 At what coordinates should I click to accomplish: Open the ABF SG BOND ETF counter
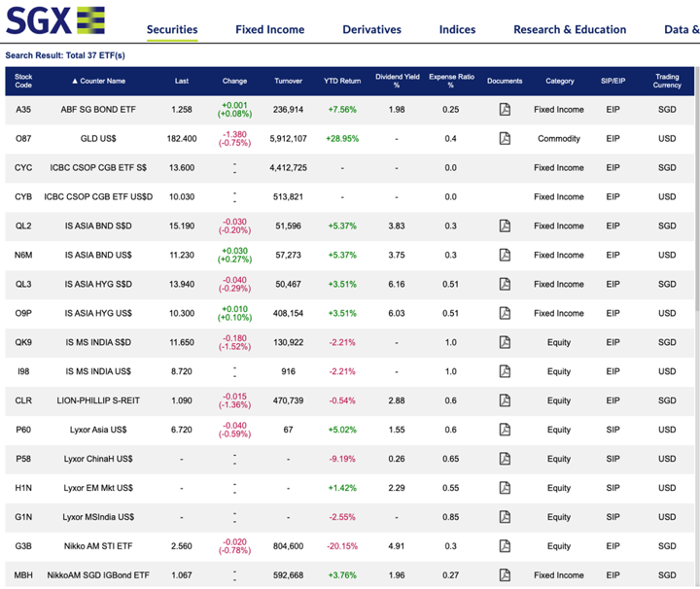[98, 109]
